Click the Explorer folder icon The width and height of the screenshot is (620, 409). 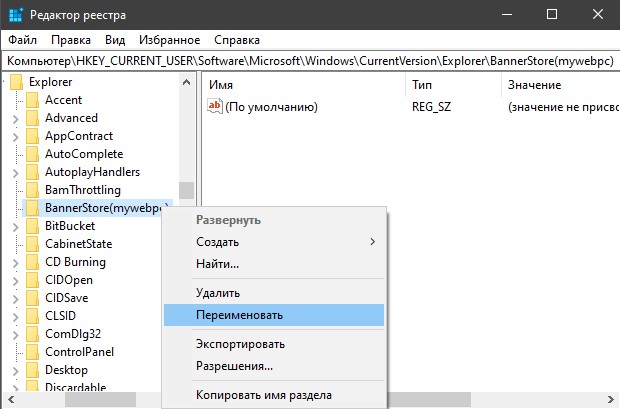pyautogui.click(x=17, y=82)
